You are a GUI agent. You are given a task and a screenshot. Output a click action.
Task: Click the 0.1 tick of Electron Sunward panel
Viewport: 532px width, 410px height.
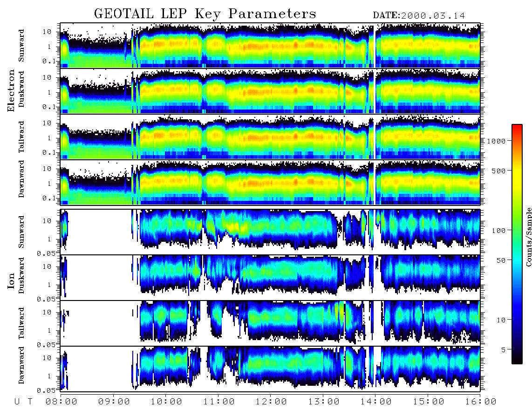pos(49,61)
